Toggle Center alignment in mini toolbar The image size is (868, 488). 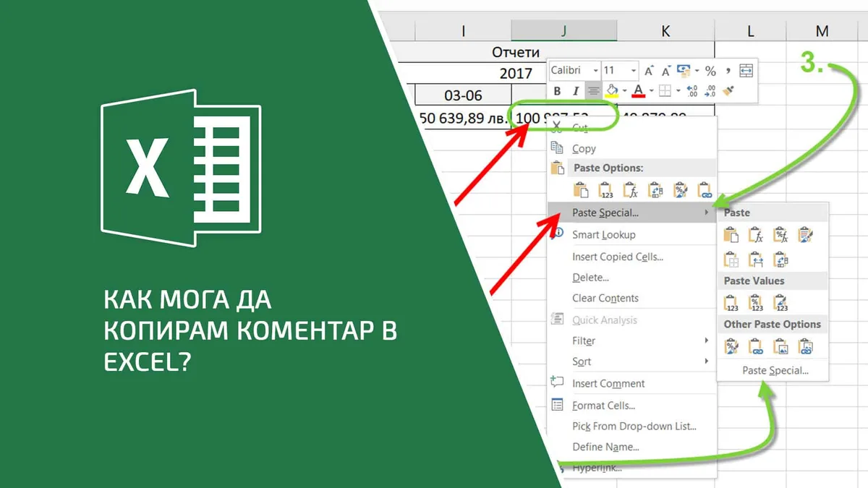[593, 91]
